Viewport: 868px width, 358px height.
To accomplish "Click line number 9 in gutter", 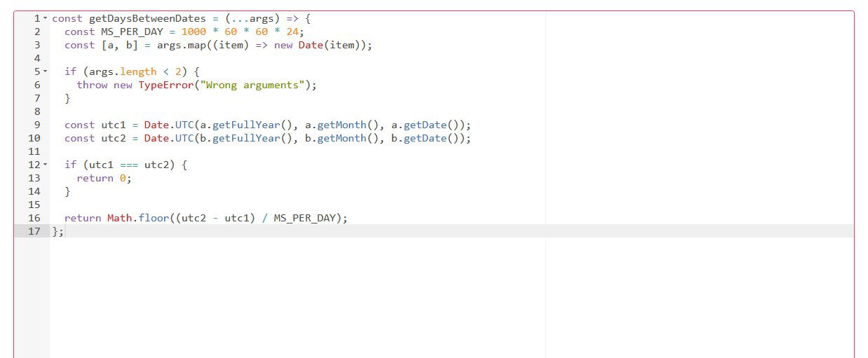I will (37, 125).
